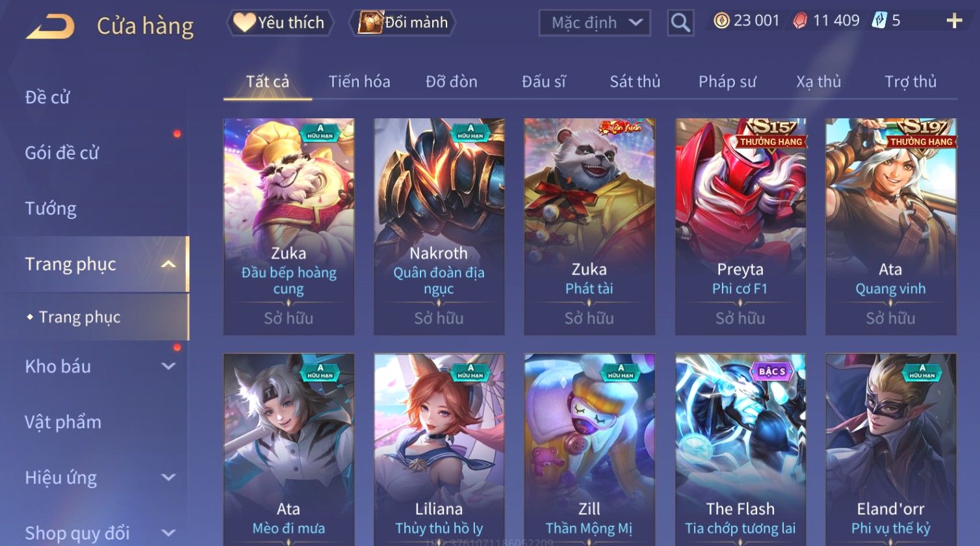This screenshot has height=546, width=980.
Task: Click the red ruby currency icon
Action: tap(800, 21)
